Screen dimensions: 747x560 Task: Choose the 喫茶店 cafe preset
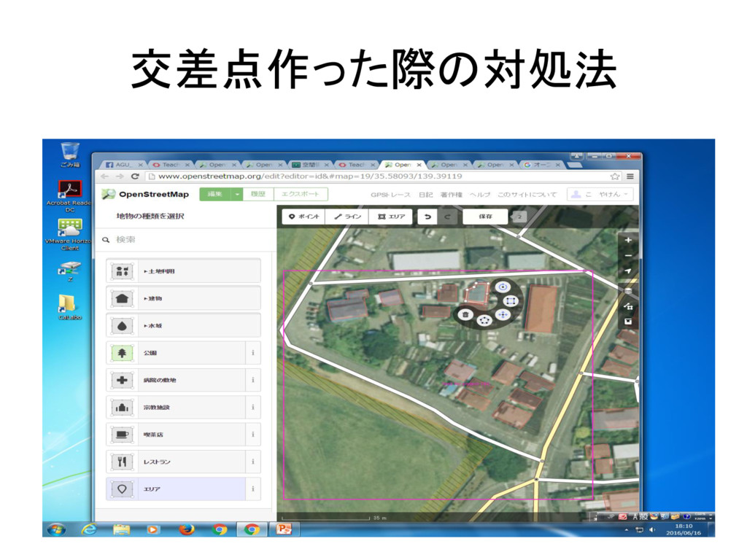[176, 435]
